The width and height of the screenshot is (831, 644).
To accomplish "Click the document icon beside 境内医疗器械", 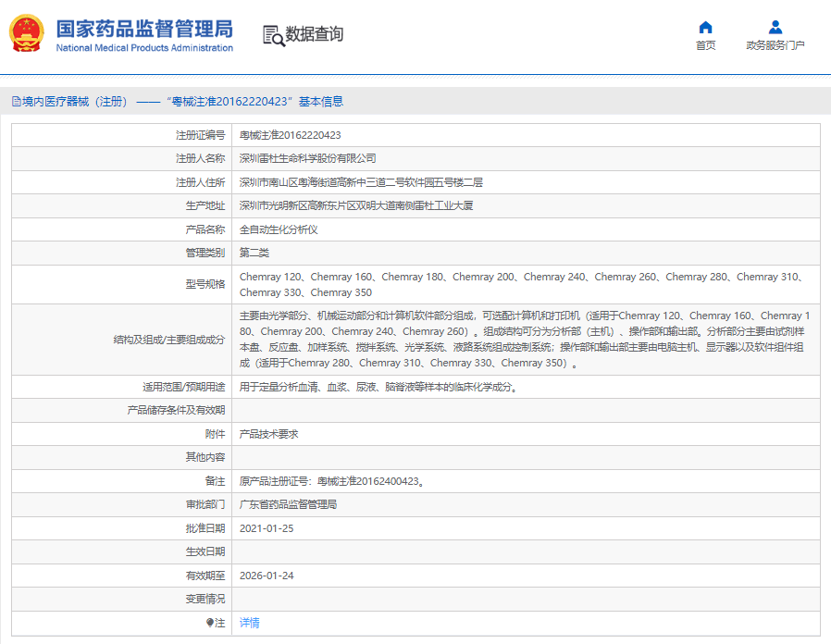I will (x=17, y=102).
